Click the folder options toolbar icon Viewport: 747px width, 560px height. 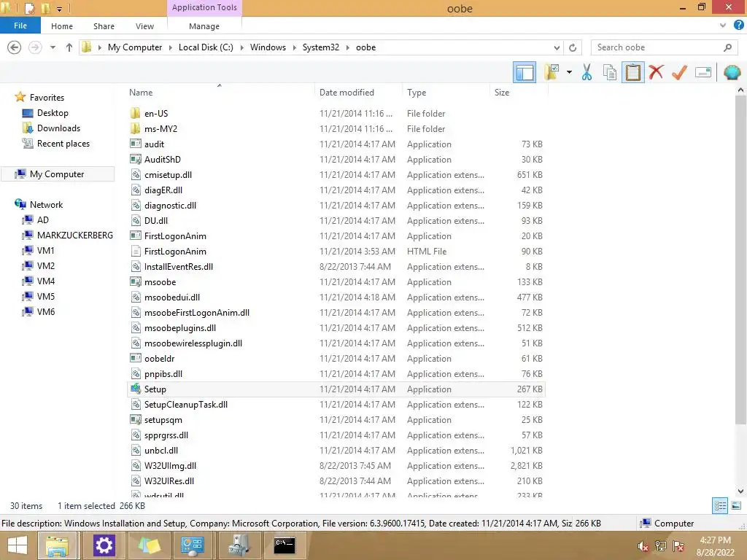(x=551, y=72)
